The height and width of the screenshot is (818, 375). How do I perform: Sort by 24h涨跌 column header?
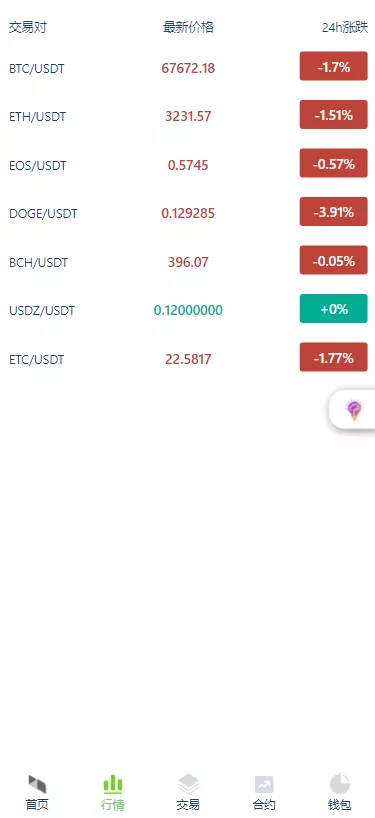click(345, 28)
